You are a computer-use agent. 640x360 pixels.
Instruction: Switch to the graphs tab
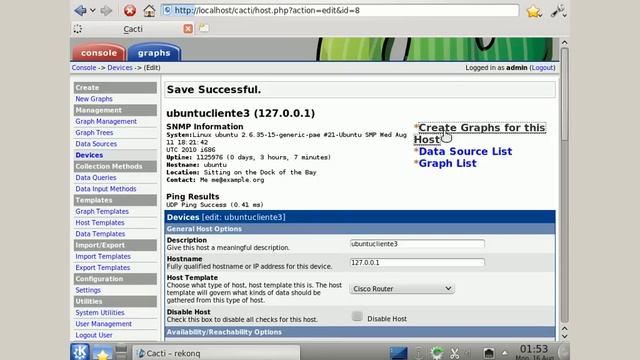coord(154,53)
